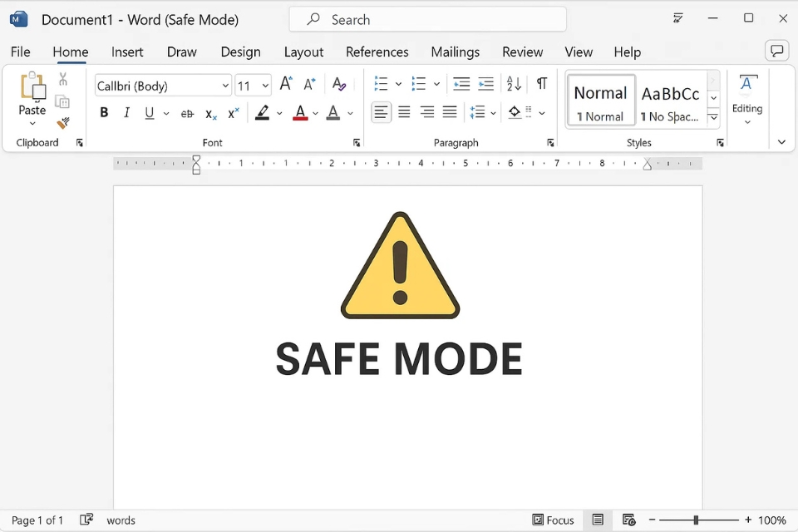Open the font size dropdown

[x=265, y=86]
